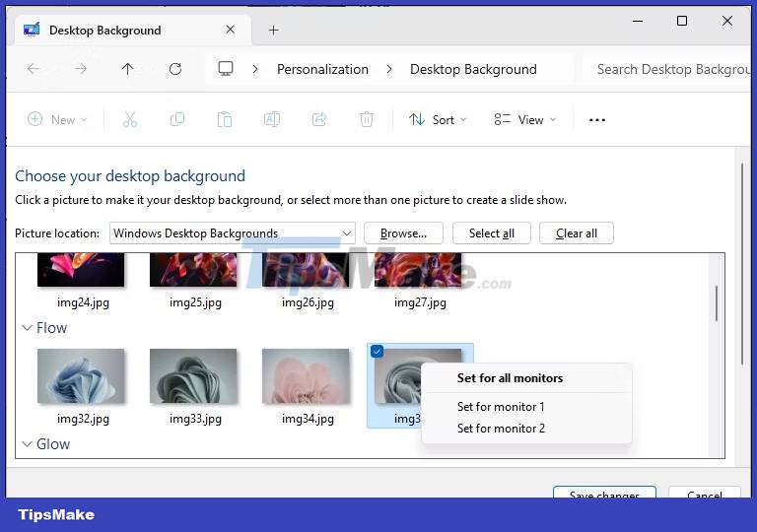Select the img32.jpg blue bloom thumbnail
The width and height of the screenshot is (757, 532).
[x=81, y=376]
